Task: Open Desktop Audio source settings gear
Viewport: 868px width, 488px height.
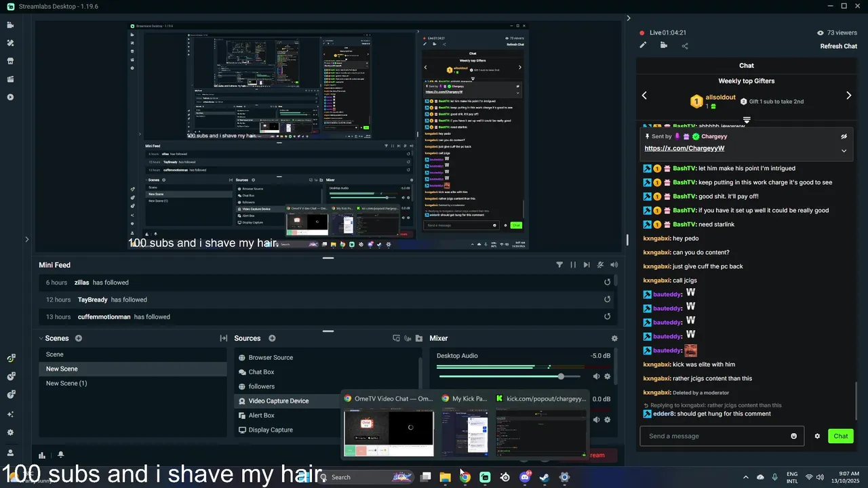Action: 608,376
